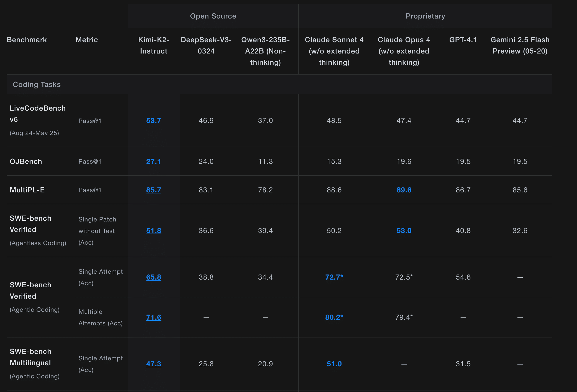Click the underlined 85.7 MultiPL-E score

tap(154, 190)
